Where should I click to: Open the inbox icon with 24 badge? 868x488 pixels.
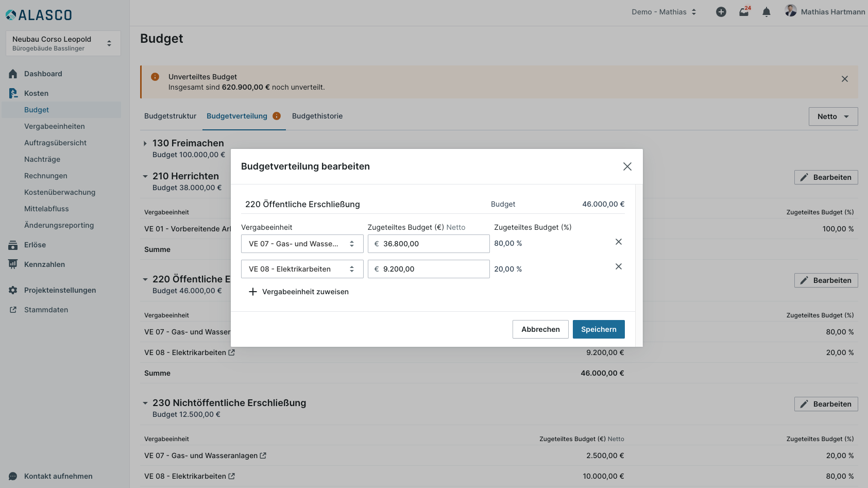[744, 12]
